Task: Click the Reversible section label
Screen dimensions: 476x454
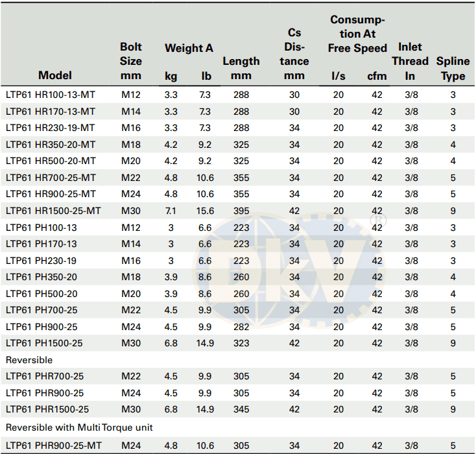Action: (x=30, y=359)
